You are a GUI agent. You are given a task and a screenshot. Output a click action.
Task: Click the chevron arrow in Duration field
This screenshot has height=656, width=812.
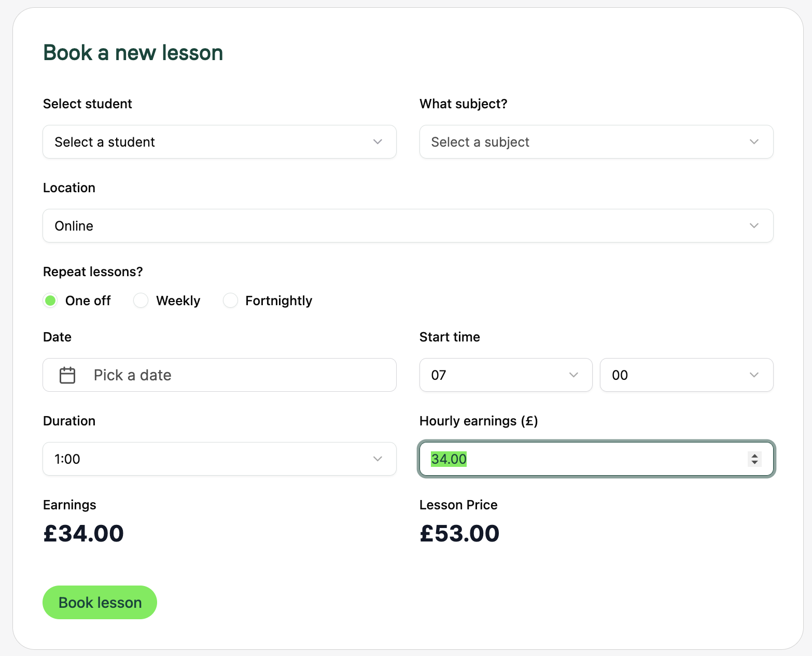coord(377,459)
